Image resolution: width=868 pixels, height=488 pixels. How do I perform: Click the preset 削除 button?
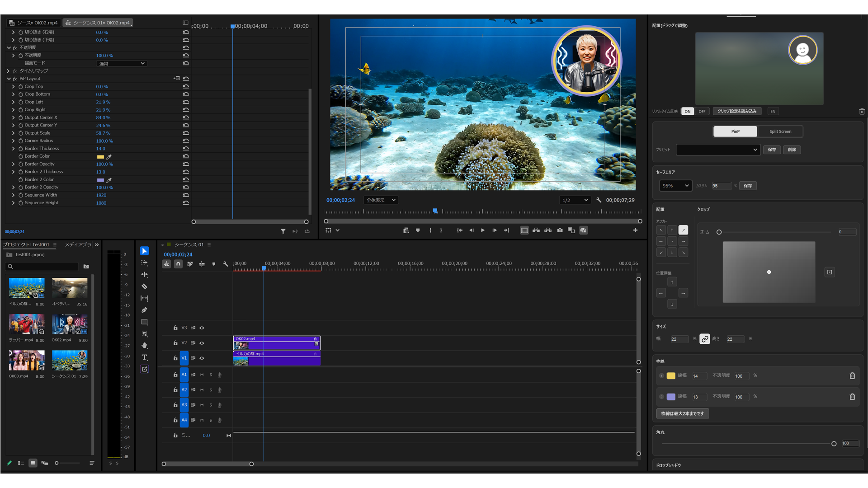pos(792,150)
